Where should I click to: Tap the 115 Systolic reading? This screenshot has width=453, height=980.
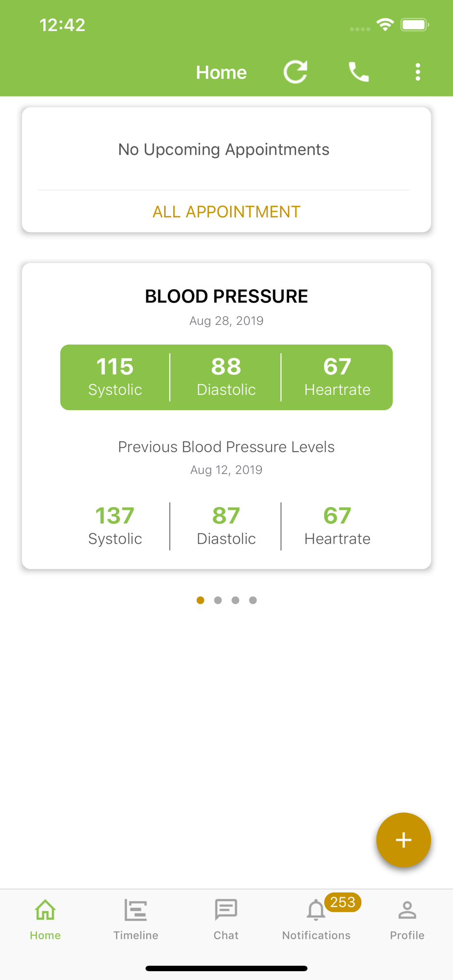[115, 377]
